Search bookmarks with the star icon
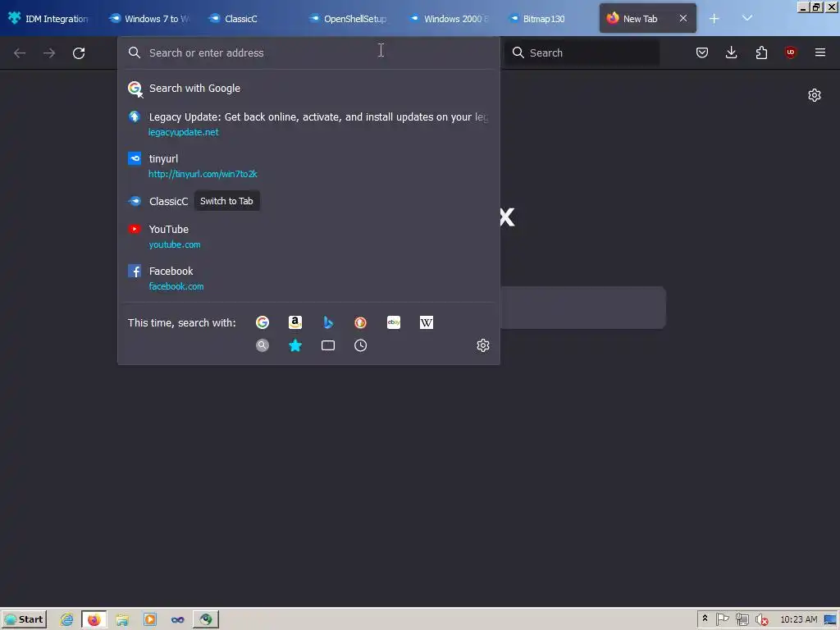 click(x=295, y=345)
